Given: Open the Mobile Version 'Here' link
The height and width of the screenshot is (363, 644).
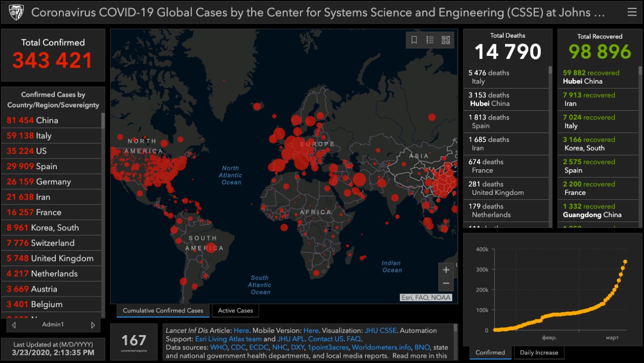Looking at the screenshot, I should (311, 331).
